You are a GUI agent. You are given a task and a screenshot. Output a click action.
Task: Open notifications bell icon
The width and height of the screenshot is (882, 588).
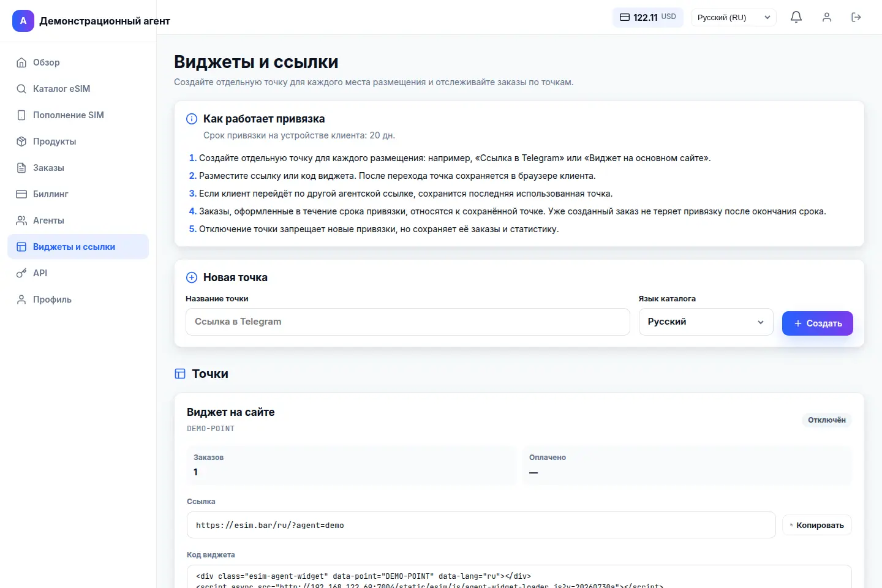click(796, 17)
